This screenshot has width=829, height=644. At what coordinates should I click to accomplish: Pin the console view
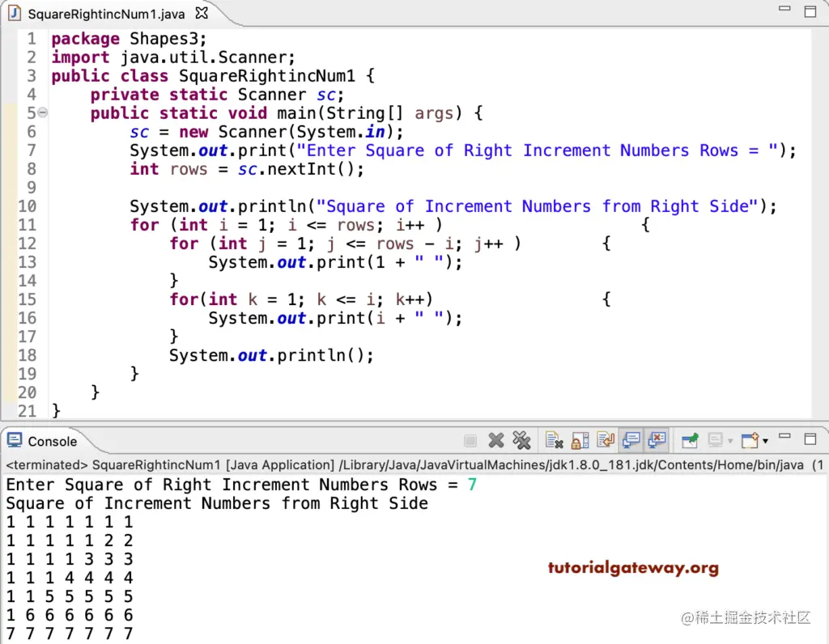pos(690,440)
